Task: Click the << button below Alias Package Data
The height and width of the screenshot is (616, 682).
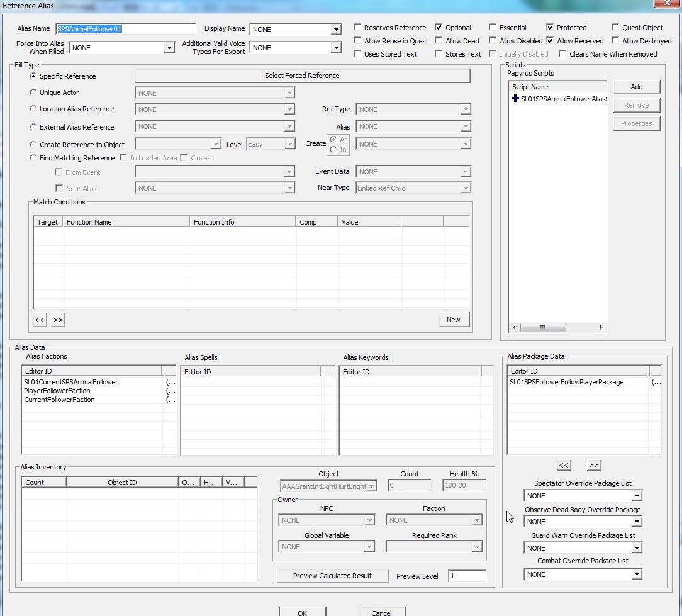Action: [564, 465]
